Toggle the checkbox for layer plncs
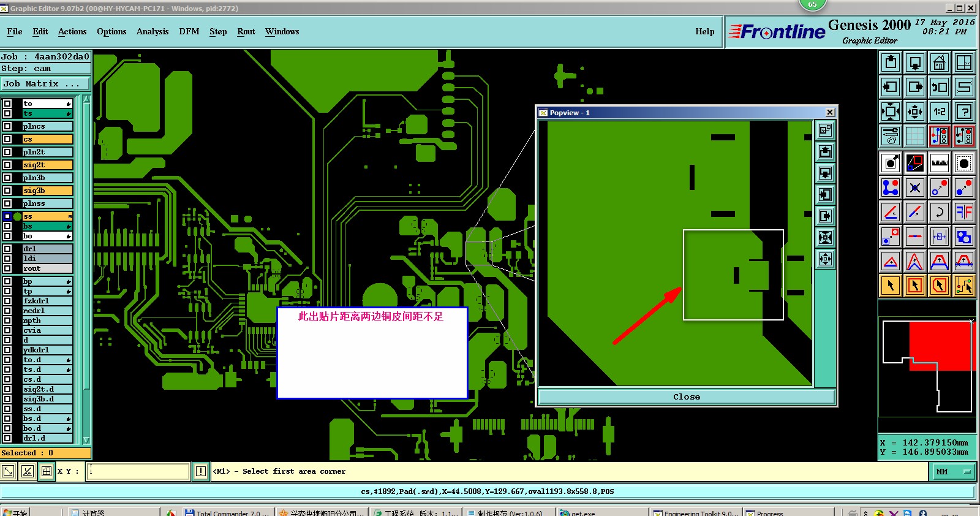Image resolution: width=980 pixels, height=516 pixels. [7, 126]
